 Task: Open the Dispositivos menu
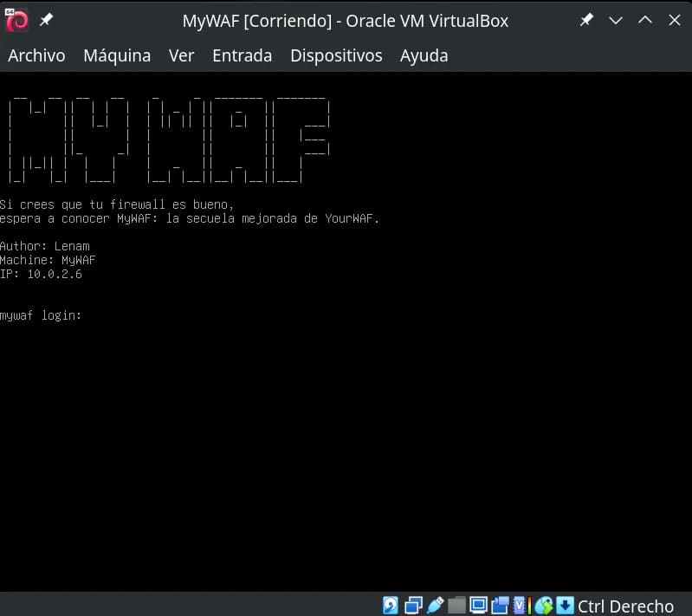click(336, 55)
